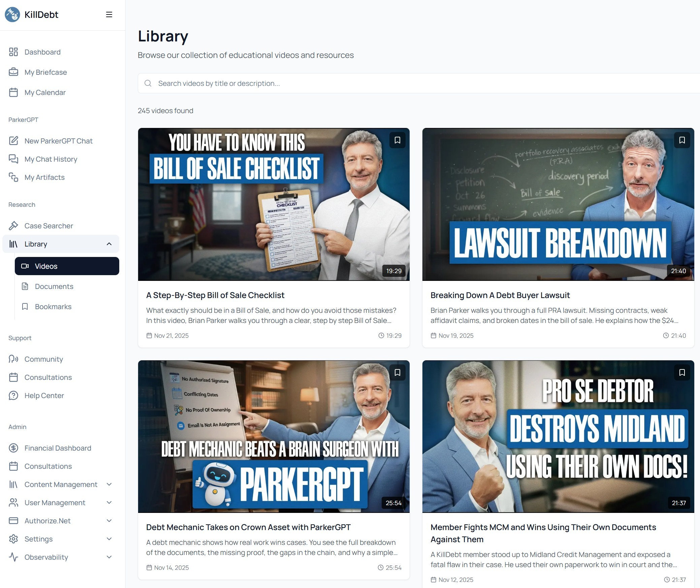Viewport: 700px width, 588px height.
Task: Bookmark the Bill of Sale Checklist video
Action: (x=397, y=140)
